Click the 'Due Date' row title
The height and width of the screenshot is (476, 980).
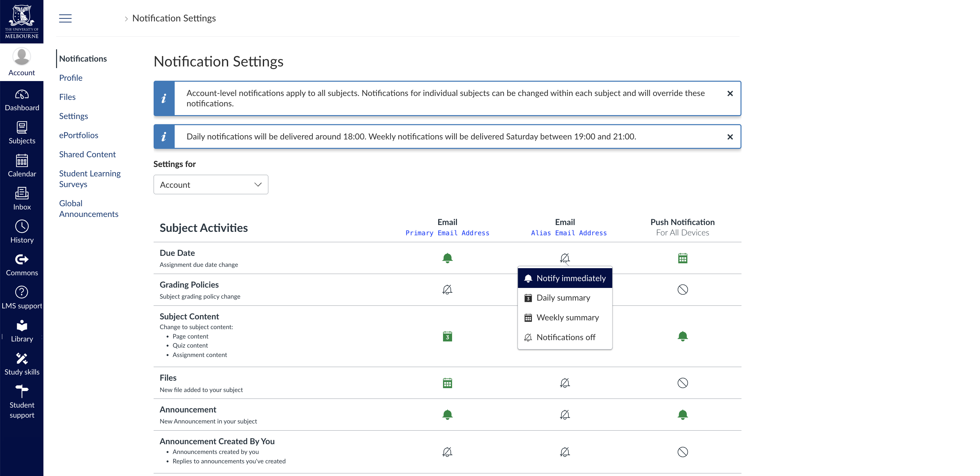tap(177, 253)
